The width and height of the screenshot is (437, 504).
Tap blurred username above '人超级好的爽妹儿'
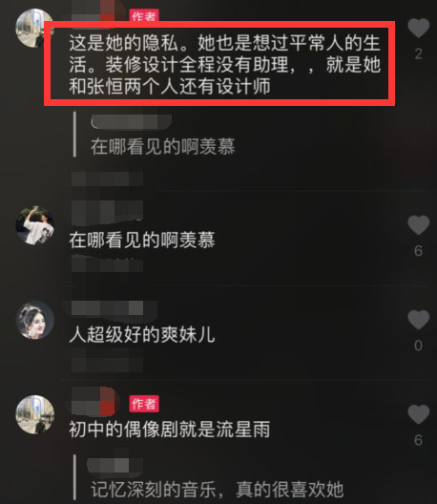[x=107, y=308]
